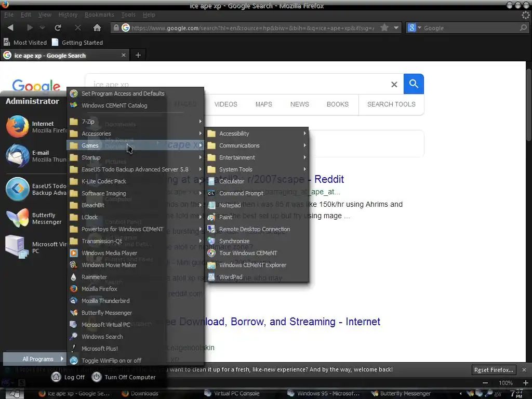Dismiss the reset notification bar with X

pyautogui.click(x=524, y=370)
